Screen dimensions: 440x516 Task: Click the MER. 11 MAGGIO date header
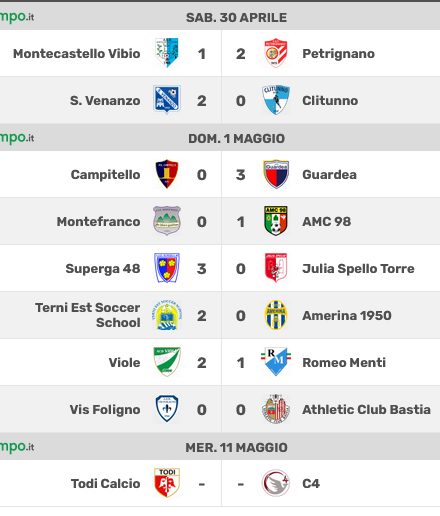[236, 447]
